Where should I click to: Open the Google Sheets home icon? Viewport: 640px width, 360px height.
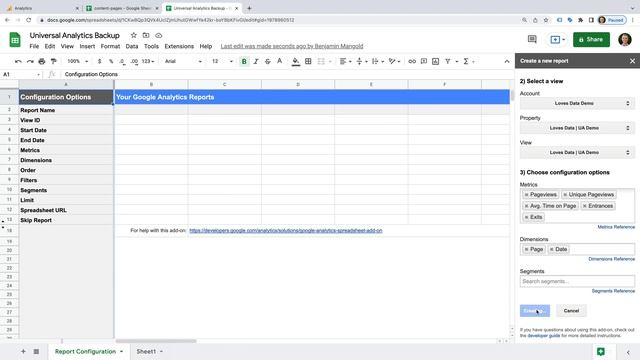coord(15,40)
